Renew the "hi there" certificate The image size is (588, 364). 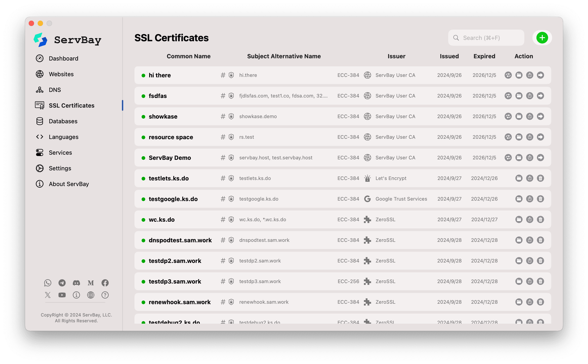(508, 75)
